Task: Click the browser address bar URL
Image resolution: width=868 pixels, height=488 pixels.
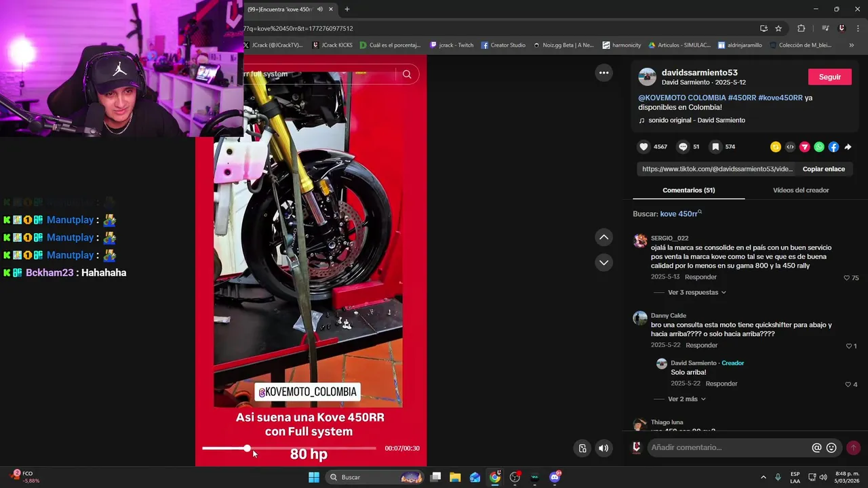Action: [298, 28]
